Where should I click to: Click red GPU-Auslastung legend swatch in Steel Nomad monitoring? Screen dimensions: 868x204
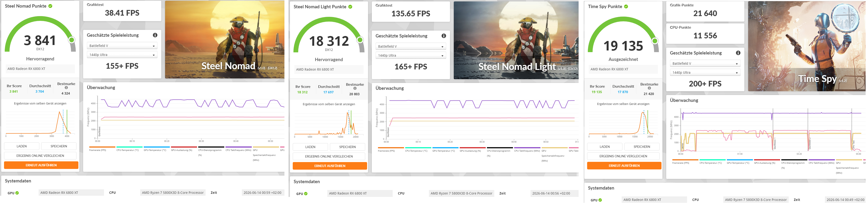[x=184, y=147]
